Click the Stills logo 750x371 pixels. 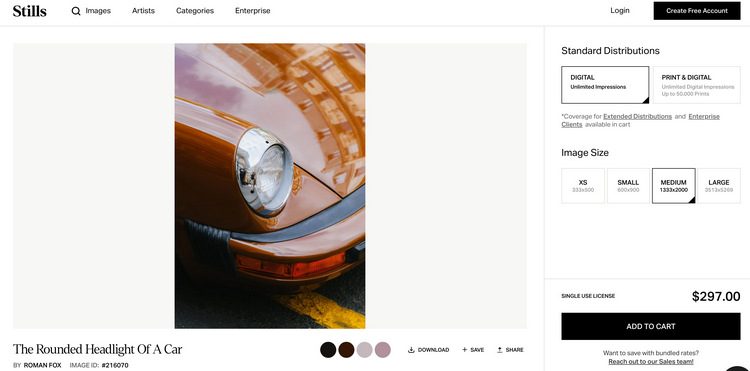(30, 11)
